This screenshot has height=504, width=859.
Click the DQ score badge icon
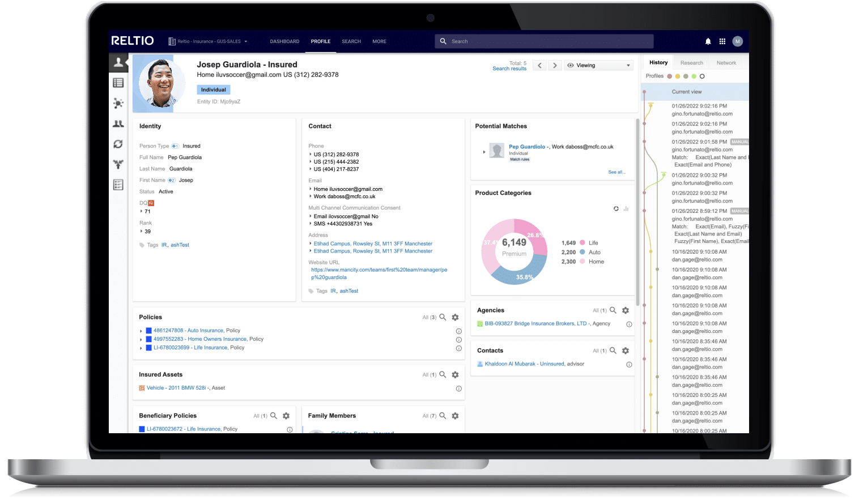coord(151,203)
